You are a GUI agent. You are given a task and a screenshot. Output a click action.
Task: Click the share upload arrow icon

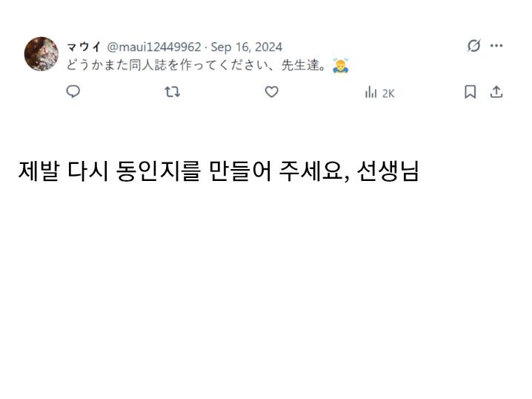click(496, 92)
